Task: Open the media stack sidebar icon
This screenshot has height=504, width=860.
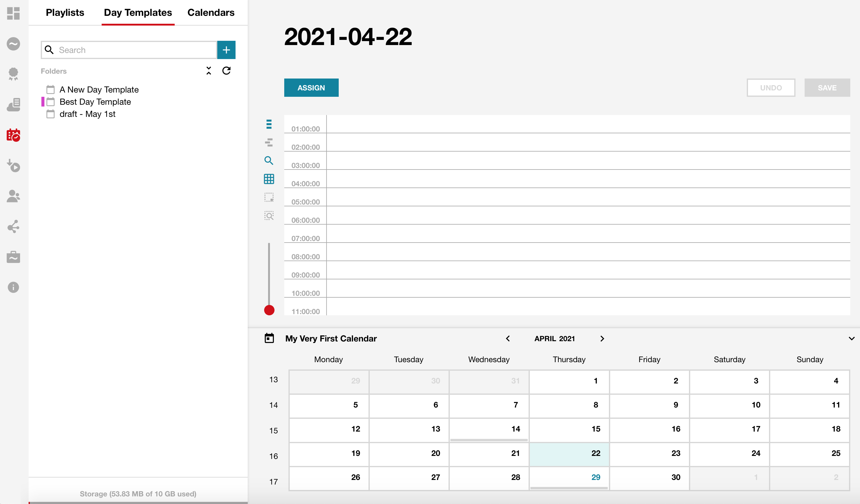Action: (13, 105)
